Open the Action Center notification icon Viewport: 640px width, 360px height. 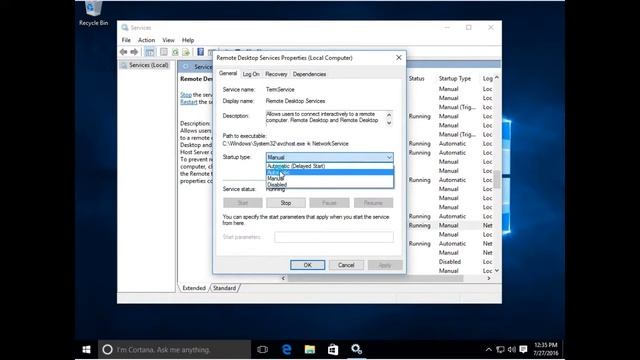tap(523, 349)
